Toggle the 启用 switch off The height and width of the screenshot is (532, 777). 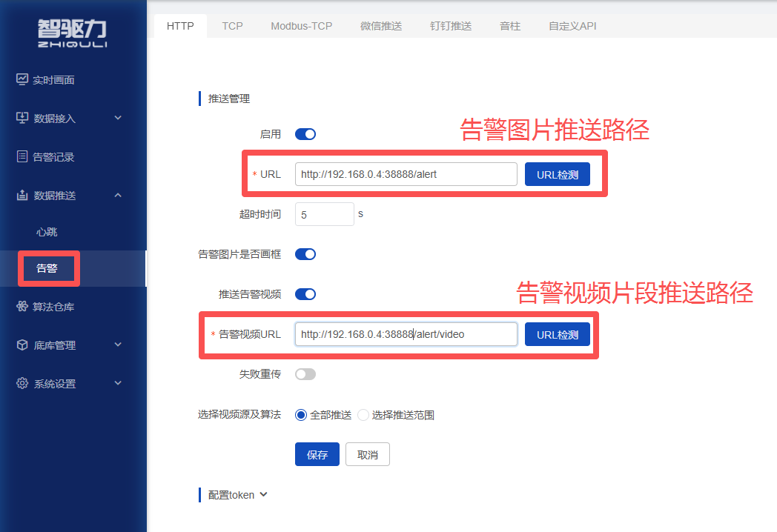[305, 134]
